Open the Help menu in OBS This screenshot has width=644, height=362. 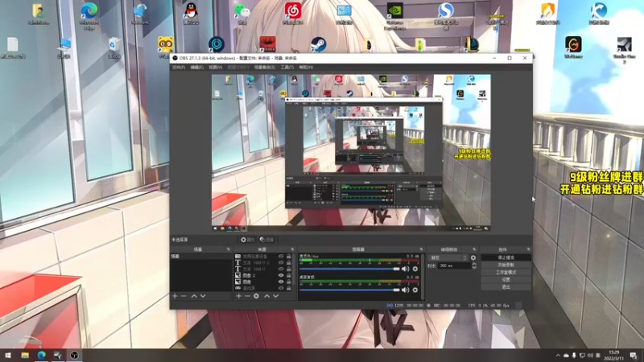306,67
